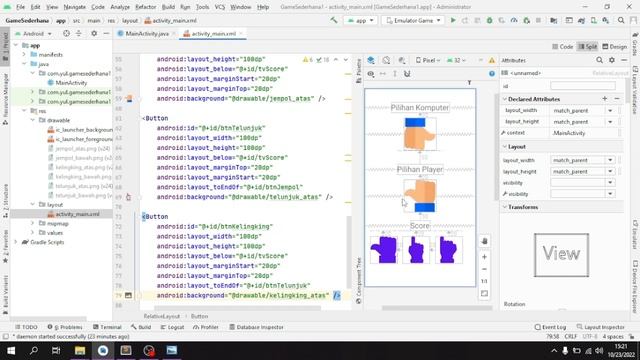Click the magnet autoconnect icon in designer
Screen dimensions: 640x360
point(407,73)
